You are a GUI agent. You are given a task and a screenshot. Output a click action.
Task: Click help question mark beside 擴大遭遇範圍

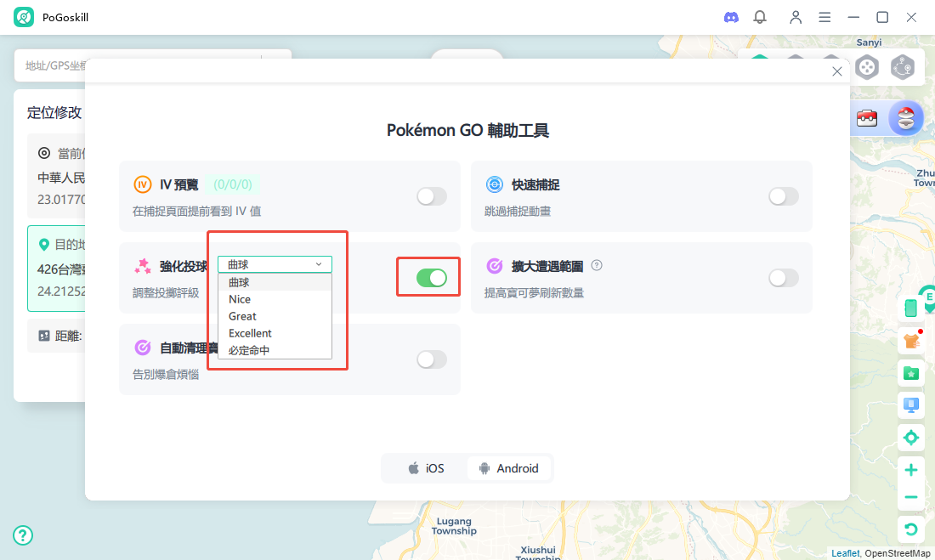tap(597, 265)
